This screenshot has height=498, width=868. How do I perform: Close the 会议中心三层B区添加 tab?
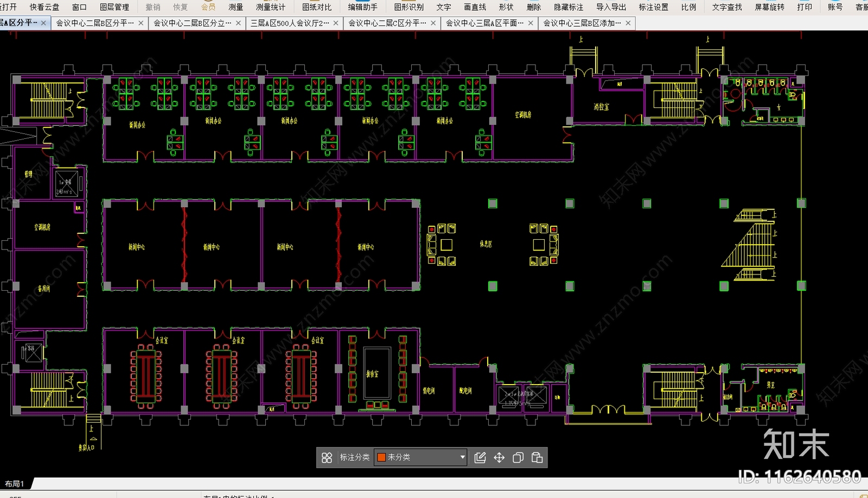628,23
